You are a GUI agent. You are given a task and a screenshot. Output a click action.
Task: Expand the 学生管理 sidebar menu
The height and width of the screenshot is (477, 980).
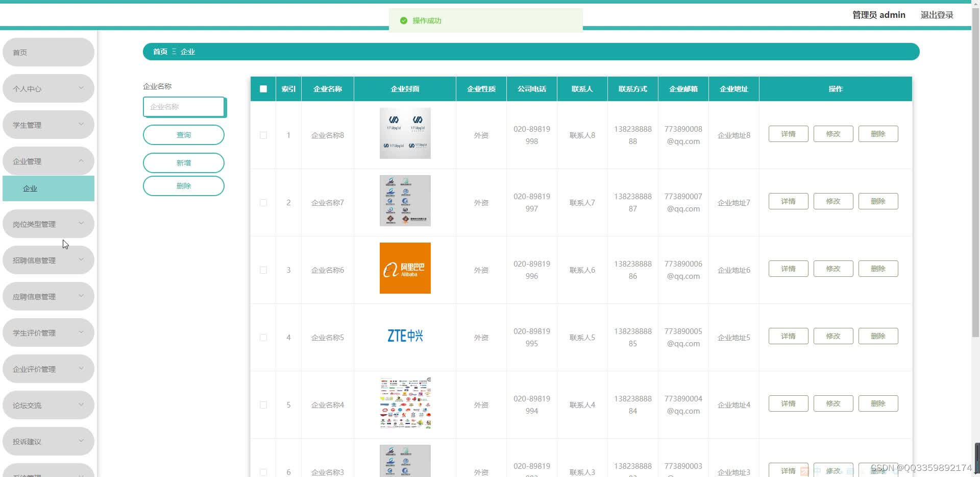tap(48, 125)
